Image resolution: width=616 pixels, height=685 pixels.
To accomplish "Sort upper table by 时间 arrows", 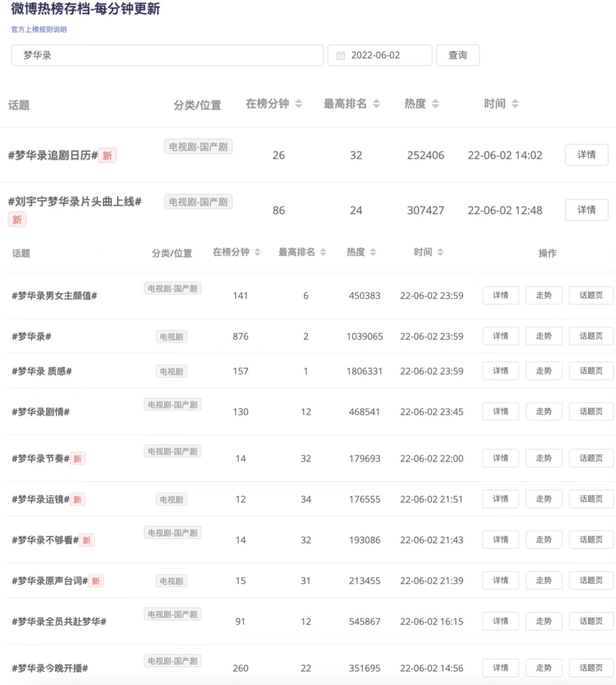I will 515,104.
